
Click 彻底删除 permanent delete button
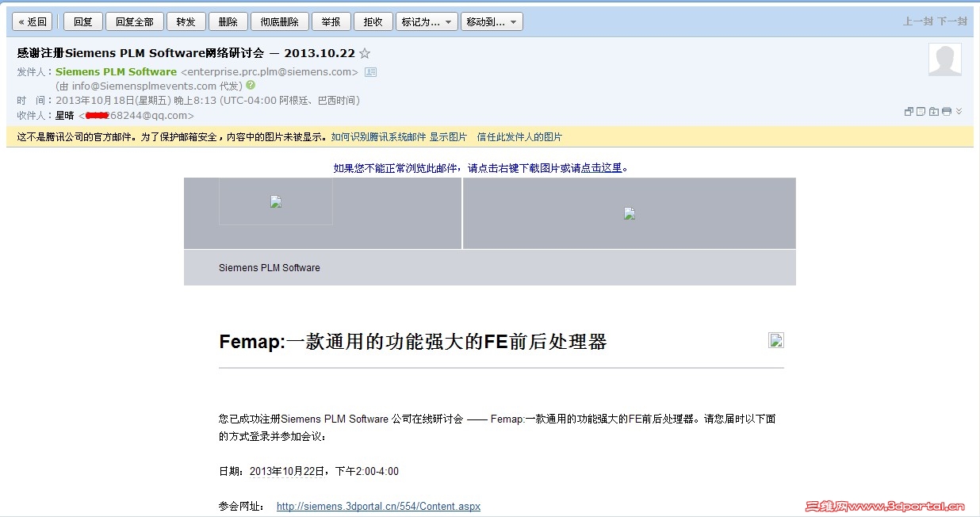280,22
